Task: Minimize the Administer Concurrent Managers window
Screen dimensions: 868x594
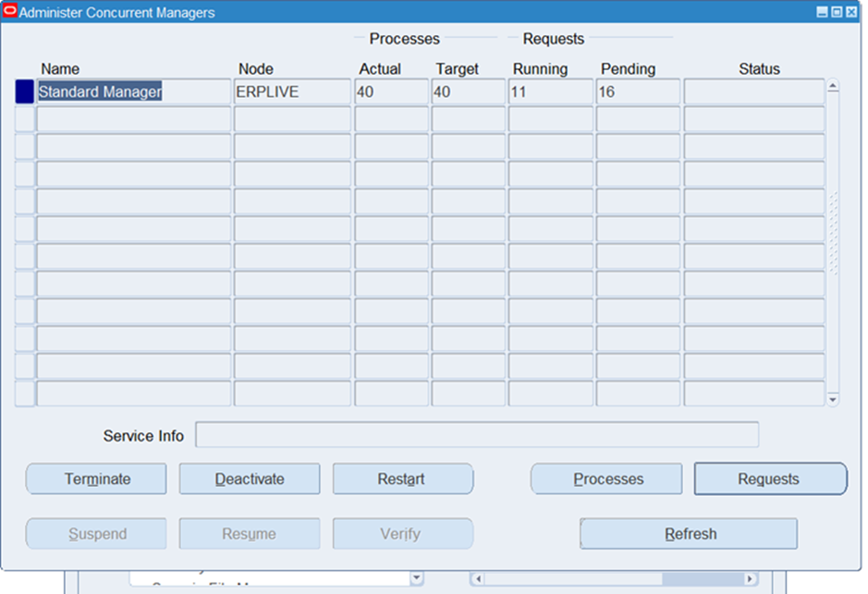Action: click(823, 12)
